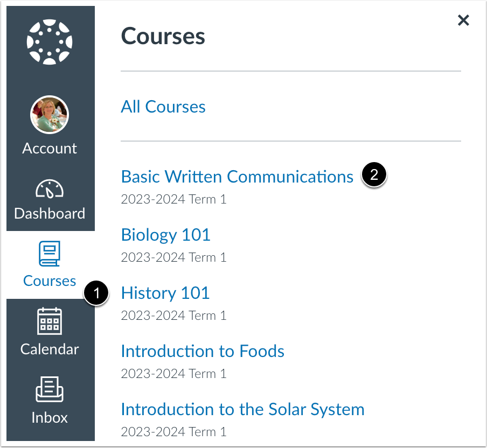Open Account using the profile picture icon
This screenshot has width=487, height=448.
pyautogui.click(x=49, y=115)
